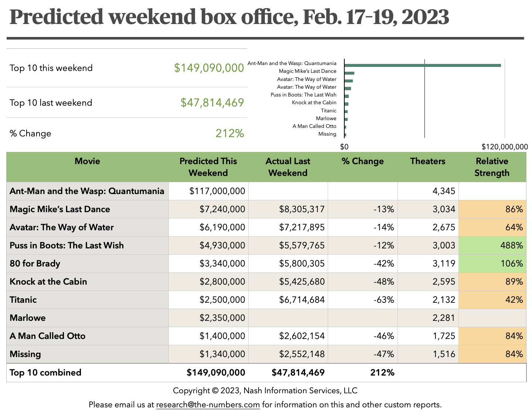Click the $47,814,469 value beside Top 10 last weekend
This screenshot has width=532, height=414.
tap(212, 103)
